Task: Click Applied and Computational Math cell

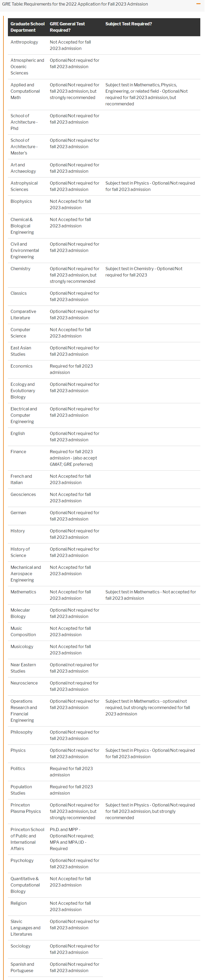Action: (x=25, y=91)
